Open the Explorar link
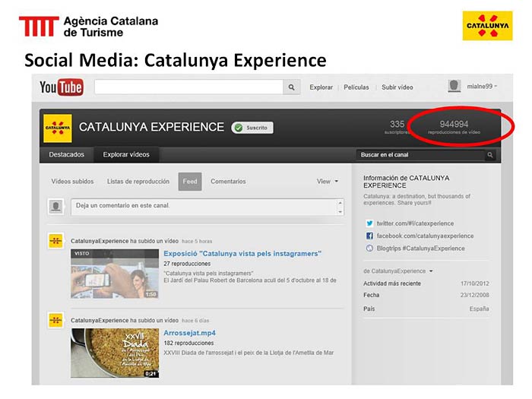This screenshot has width=532, height=399. (321, 87)
